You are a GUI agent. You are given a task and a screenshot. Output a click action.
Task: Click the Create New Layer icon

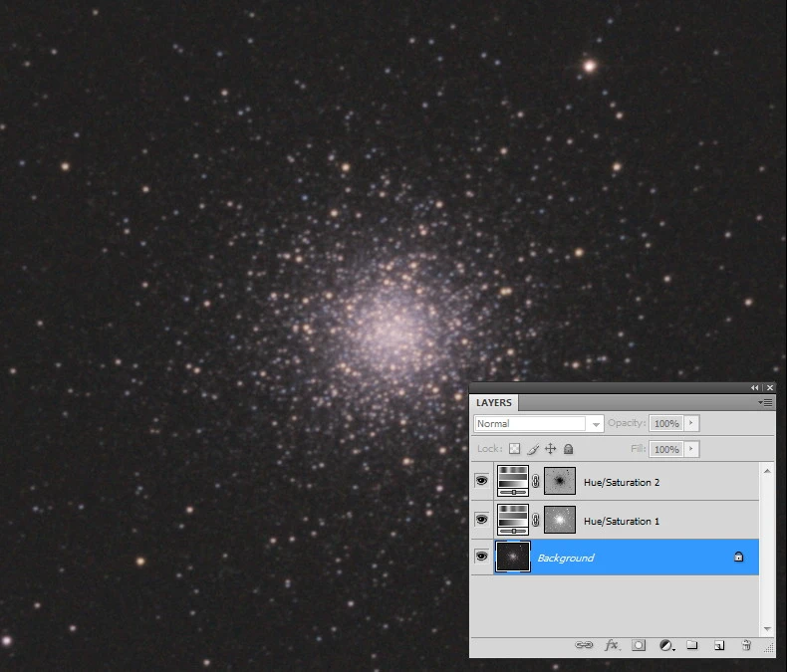click(x=718, y=645)
